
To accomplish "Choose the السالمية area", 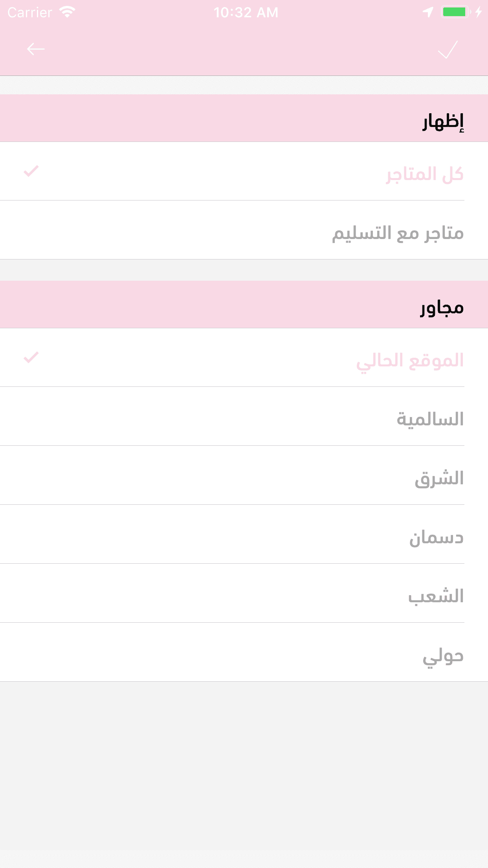I will (x=430, y=419).
